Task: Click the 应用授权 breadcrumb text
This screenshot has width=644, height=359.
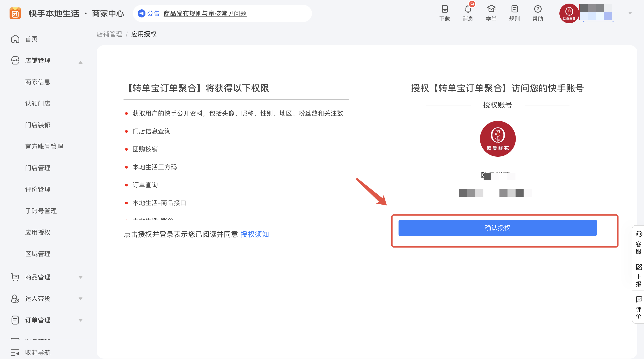Action: pos(144,34)
